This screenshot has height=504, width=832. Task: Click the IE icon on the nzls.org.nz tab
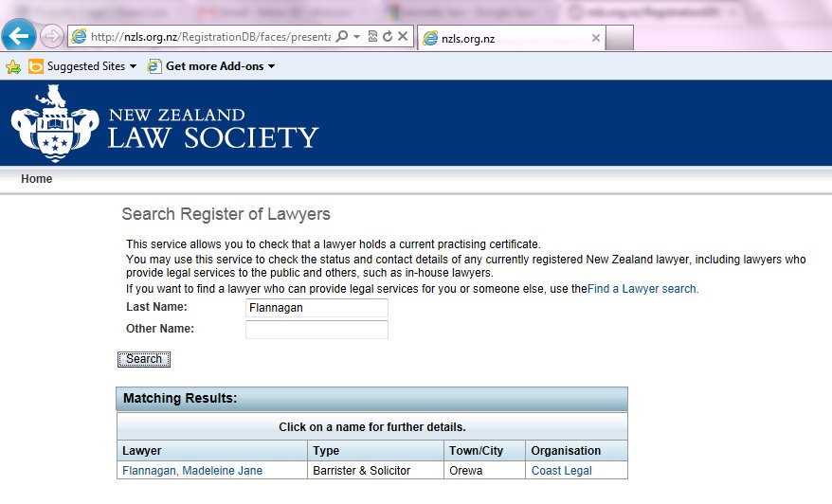pos(430,38)
